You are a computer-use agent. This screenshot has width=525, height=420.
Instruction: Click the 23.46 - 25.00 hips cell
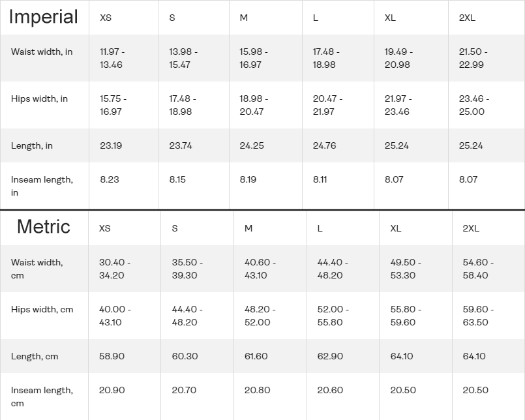pos(474,105)
